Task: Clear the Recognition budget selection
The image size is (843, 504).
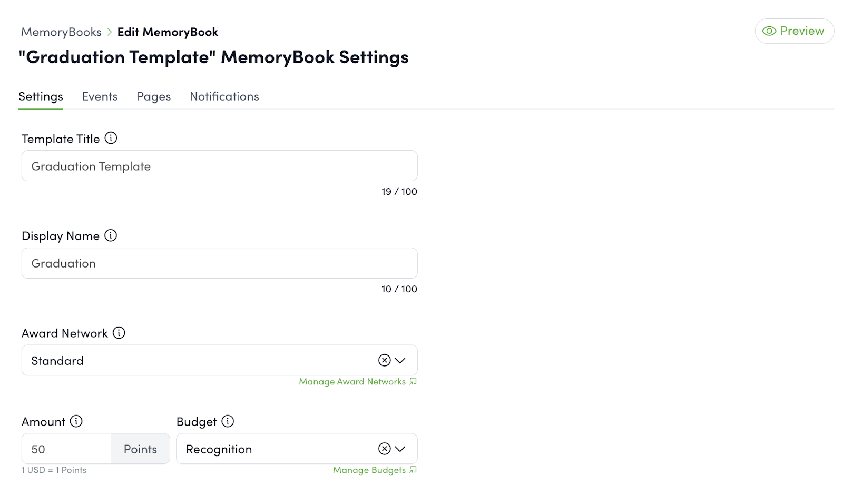Action: (385, 449)
